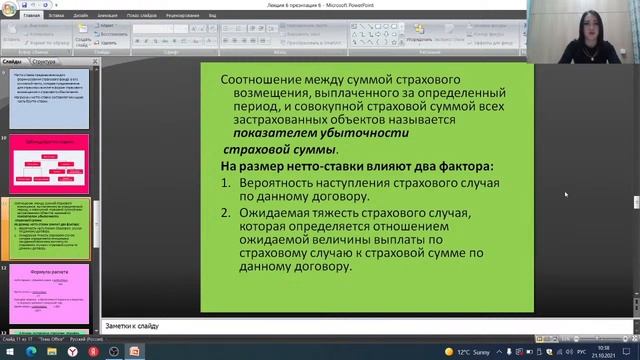Open File Explorer from taskbar
The width and height of the screenshot is (640, 360).
[x=52, y=351]
